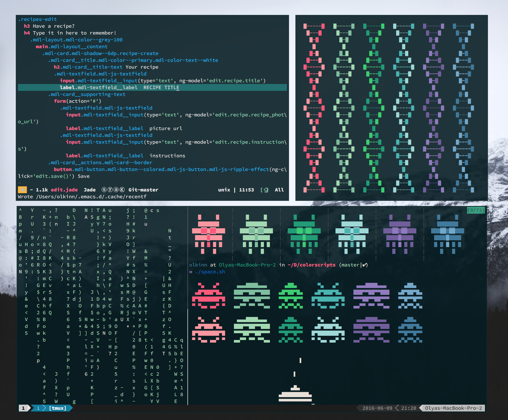
Task: Click the green checkmark in git prompt
Action: click(x=365, y=265)
